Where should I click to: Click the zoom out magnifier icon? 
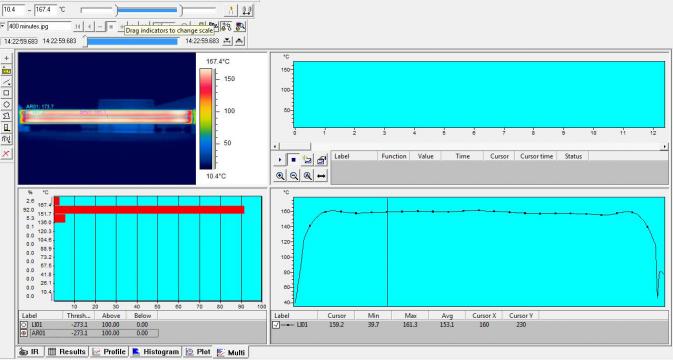pyautogui.click(x=294, y=175)
